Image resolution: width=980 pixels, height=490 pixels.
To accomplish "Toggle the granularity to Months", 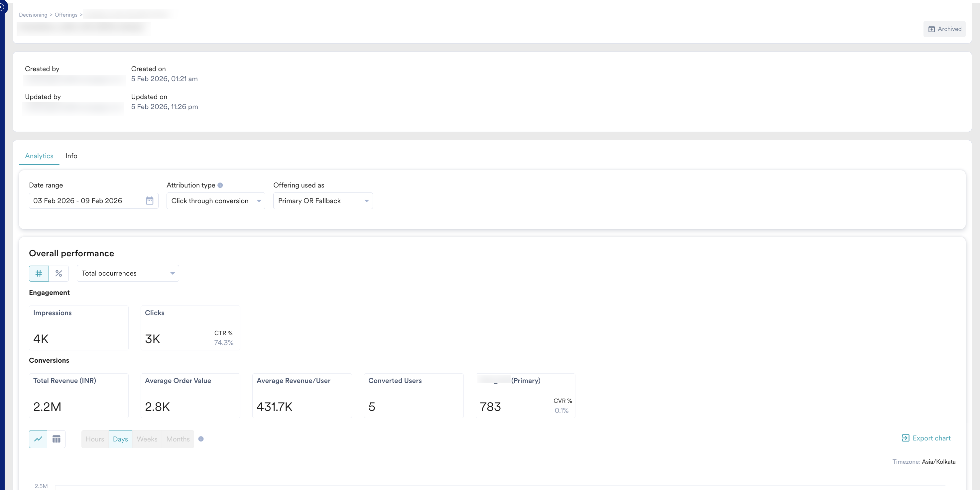I will 178,439.
